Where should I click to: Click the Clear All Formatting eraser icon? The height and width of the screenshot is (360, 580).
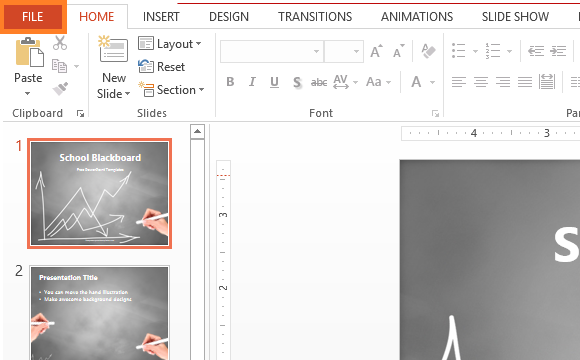coord(428,51)
